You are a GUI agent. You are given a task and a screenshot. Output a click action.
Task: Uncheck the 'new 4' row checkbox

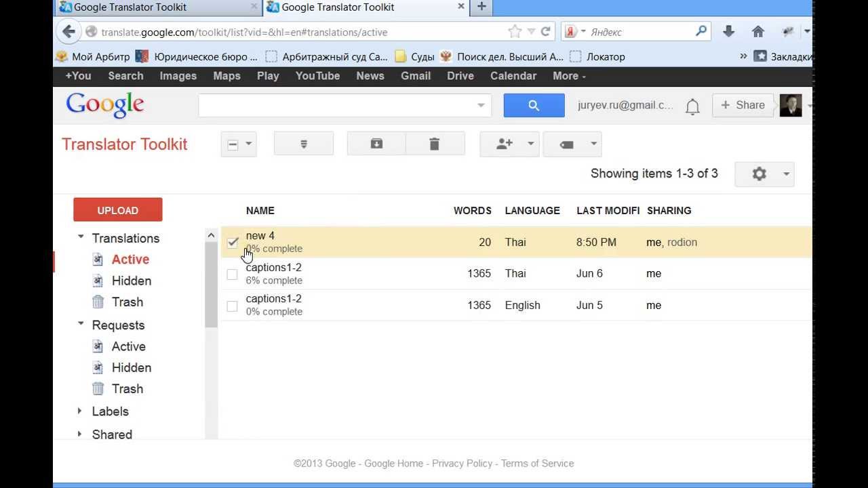pos(233,242)
